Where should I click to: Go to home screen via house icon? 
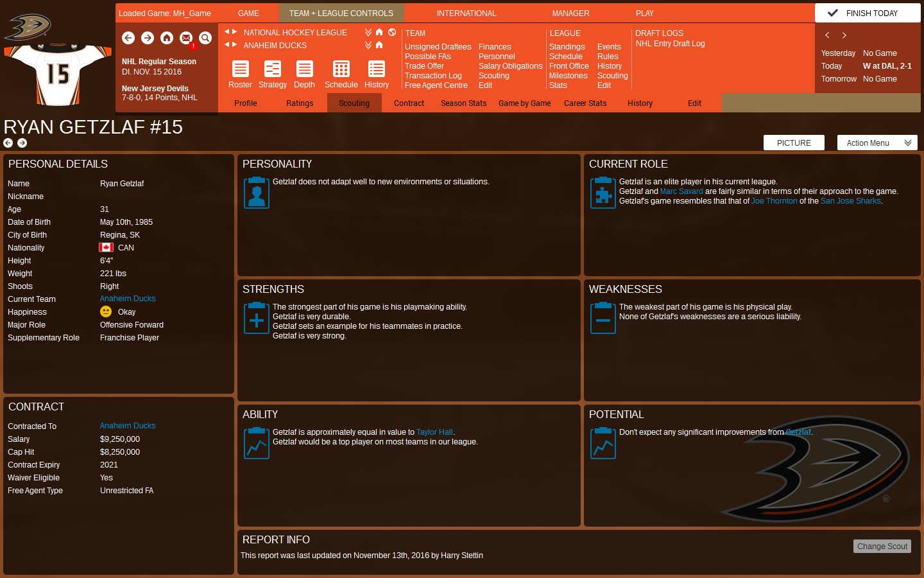[167, 39]
